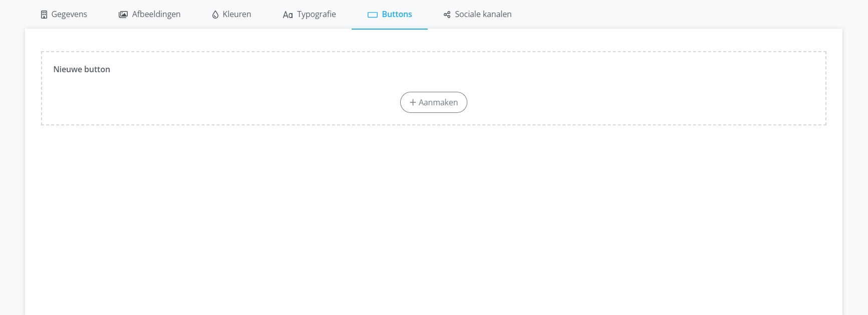Click the blank white area below the dashed panel
The width and height of the screenshot is (868, 315).
[x=434, y=216]
